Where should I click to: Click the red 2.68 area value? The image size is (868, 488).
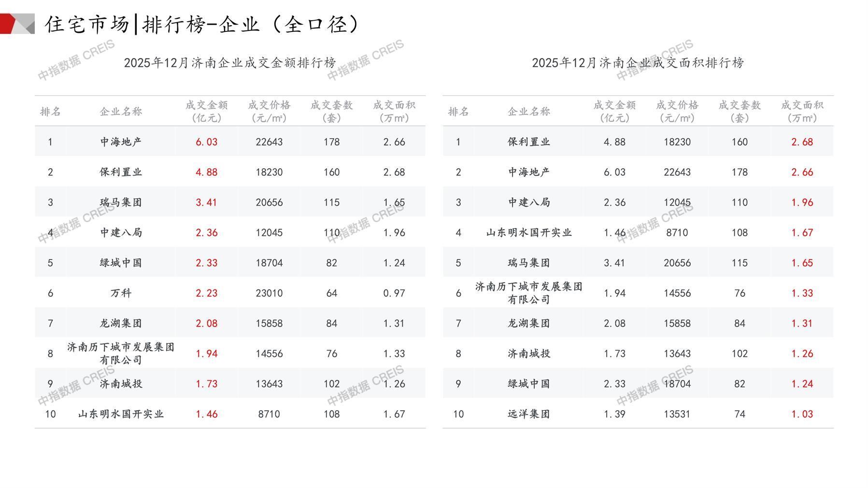coord(802,142)
